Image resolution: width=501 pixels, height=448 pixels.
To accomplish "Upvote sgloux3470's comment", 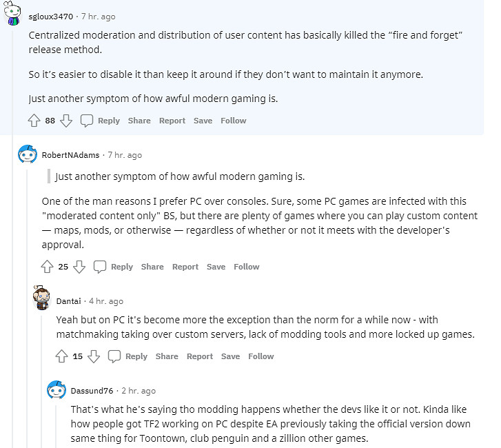I will point(34,121).
